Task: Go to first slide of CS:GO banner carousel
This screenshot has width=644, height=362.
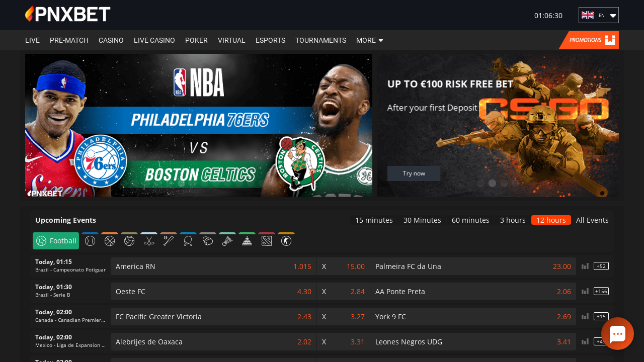Action: click(480, 183)
